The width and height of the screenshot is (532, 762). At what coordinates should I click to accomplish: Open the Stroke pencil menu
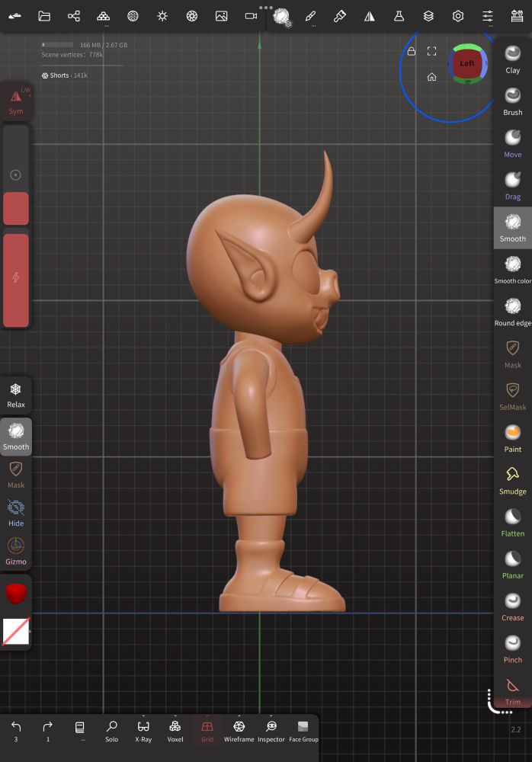click(310, 16)
